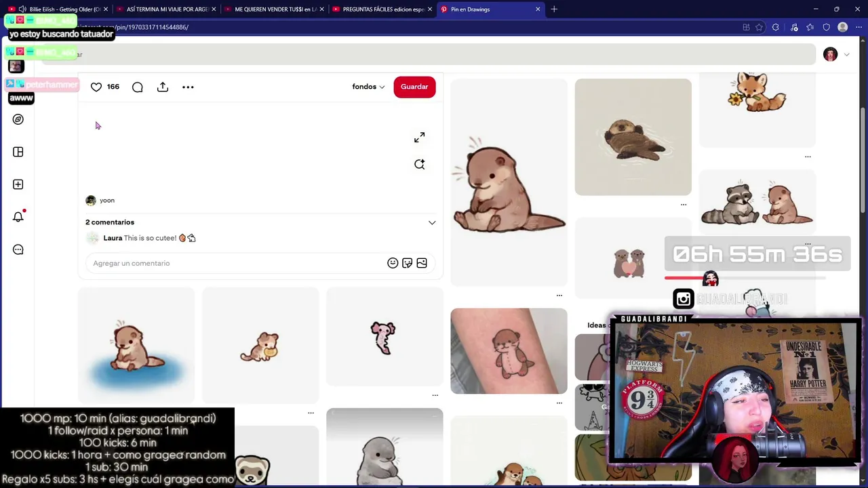Open the pin's more options ellipsis
Screen dimensions: 868x488
click(188, 87)
